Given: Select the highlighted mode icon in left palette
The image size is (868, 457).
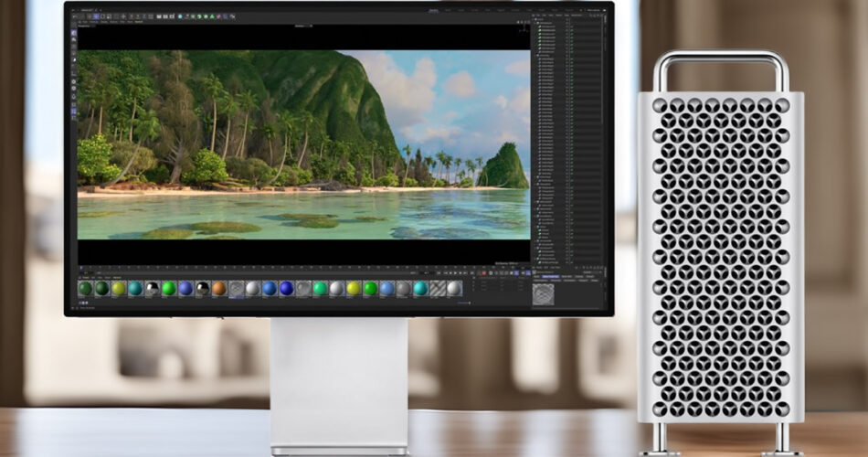Looking at the screenshot, I should coord(74,111).
